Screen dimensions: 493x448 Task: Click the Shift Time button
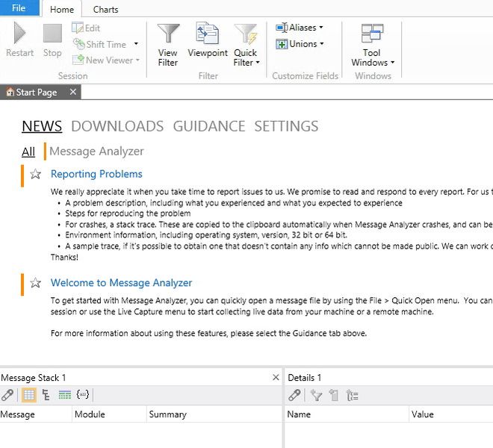tap(99, 44)
